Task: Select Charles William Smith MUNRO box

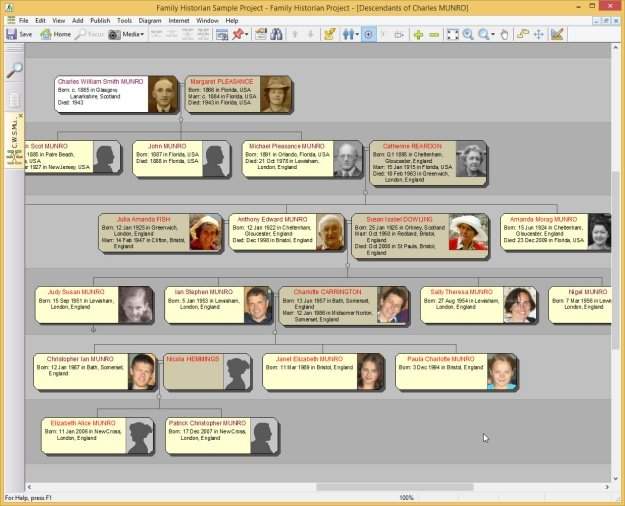Action: click(101, 94)
